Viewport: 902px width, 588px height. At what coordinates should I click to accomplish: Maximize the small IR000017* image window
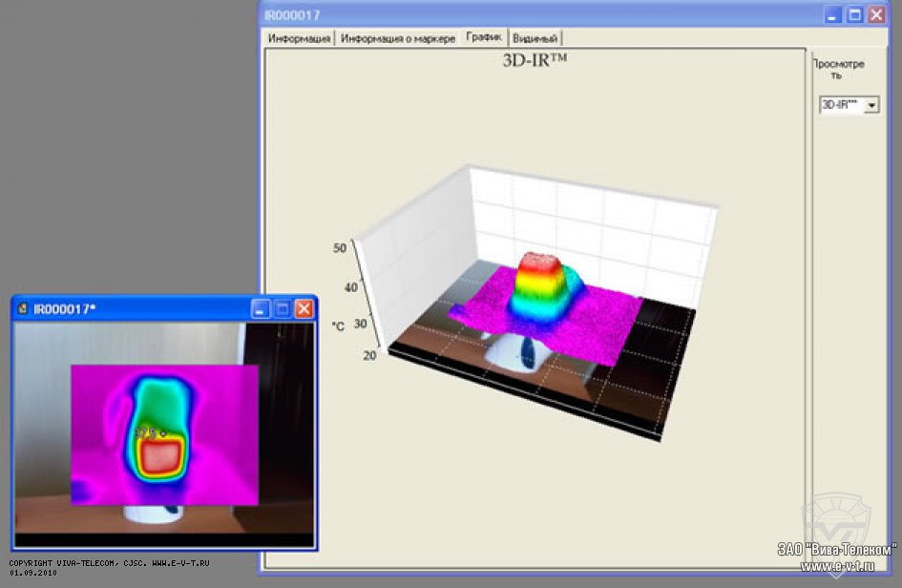[x=283, y=308]
